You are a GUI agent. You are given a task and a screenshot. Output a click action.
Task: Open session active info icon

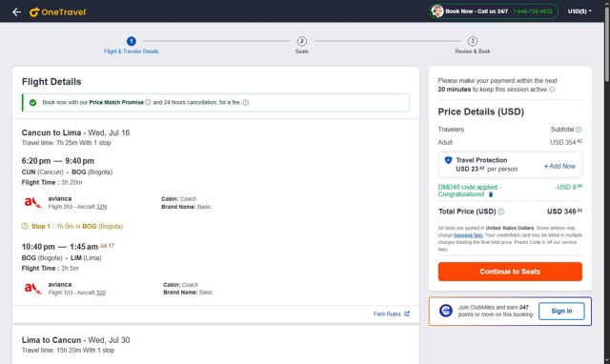[x=552, y=90]
